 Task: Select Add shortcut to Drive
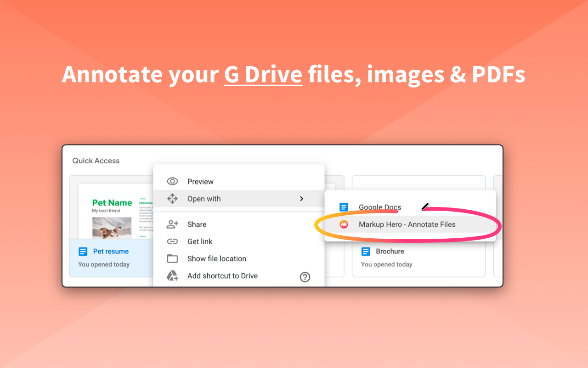(x=239, y=276)
